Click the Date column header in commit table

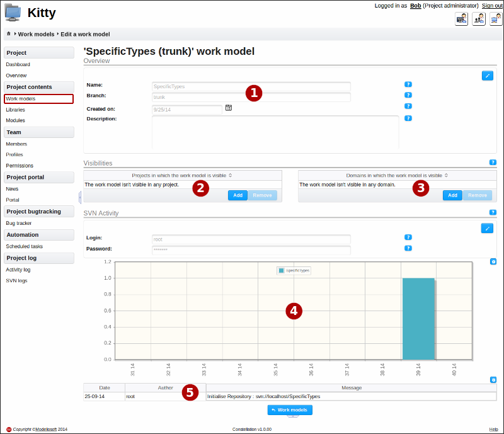click(105, 388)
